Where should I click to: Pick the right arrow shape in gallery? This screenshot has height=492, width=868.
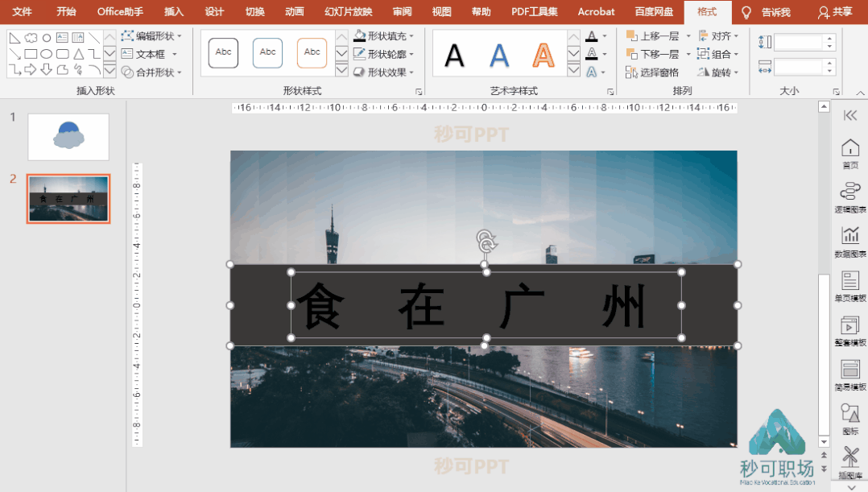pyautogui.click(x=31, y=69)
